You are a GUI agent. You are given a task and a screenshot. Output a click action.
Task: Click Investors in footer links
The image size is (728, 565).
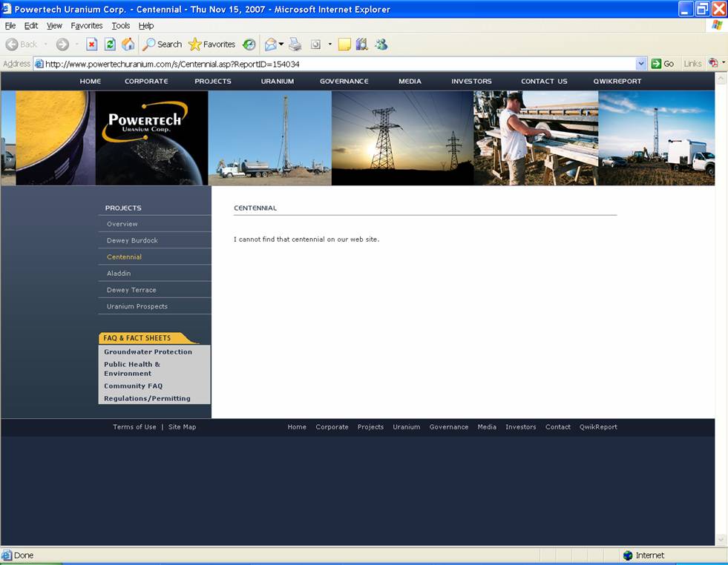point(520,427)
